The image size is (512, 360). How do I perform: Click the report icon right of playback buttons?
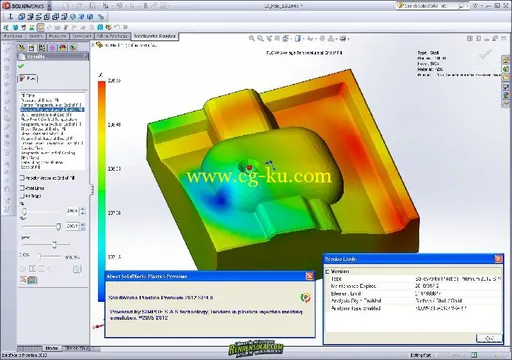pyautogui.click(x=77, y=269)
